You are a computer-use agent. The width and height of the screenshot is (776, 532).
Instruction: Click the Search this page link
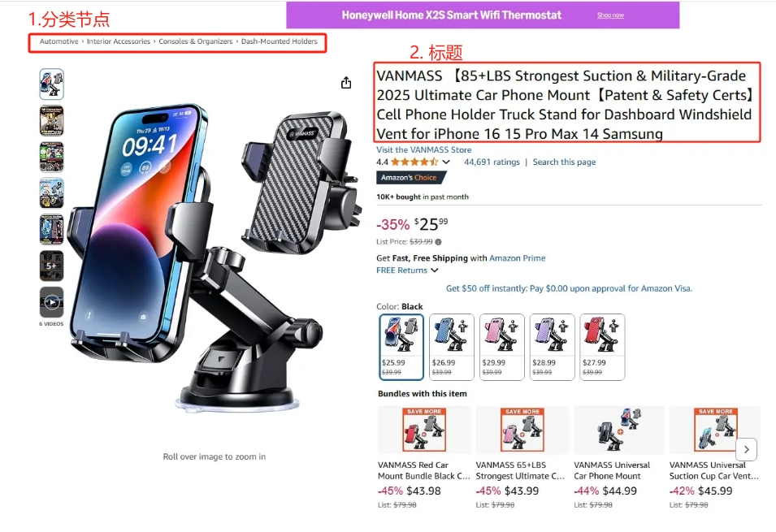(x=564, y=162)
